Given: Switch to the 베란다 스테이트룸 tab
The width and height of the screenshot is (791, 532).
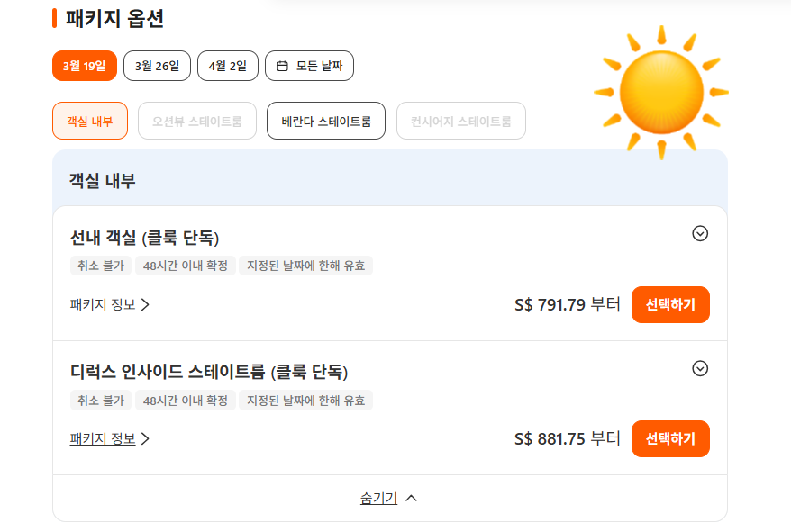Looking at the screenshot, I should click(326, 121).
